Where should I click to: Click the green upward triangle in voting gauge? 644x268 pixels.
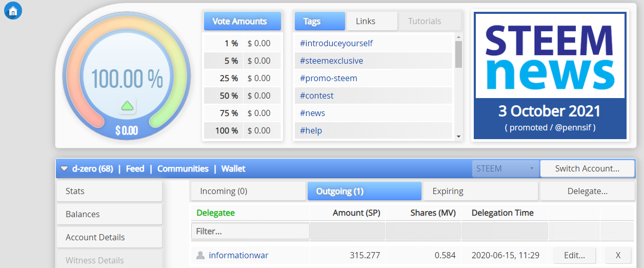tap(127, 106)
